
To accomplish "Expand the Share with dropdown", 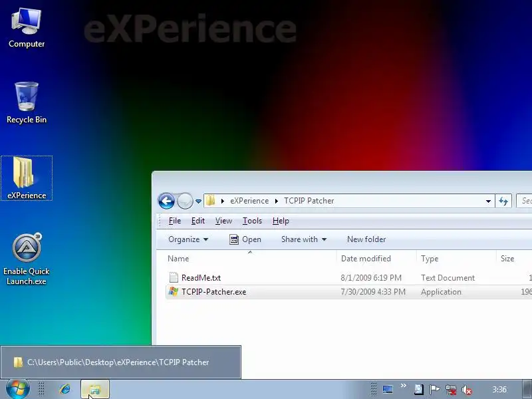I will (304, 239).
